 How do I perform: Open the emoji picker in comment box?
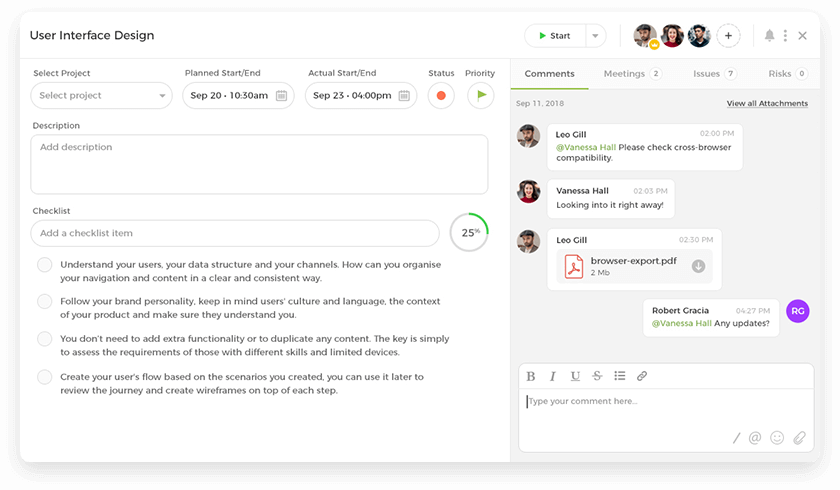pos(777,438)
